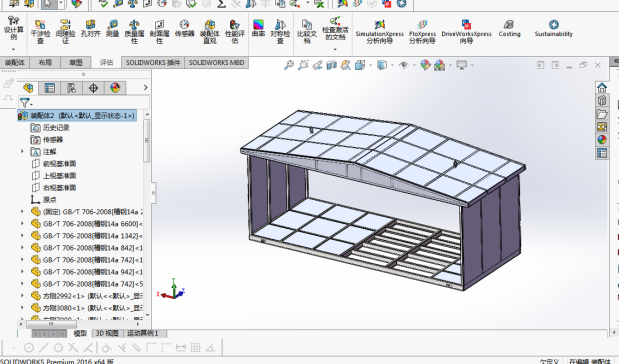Switch to the 3D 视图 bottom tab
Screen dimensions: 619x364
[107, 333]
